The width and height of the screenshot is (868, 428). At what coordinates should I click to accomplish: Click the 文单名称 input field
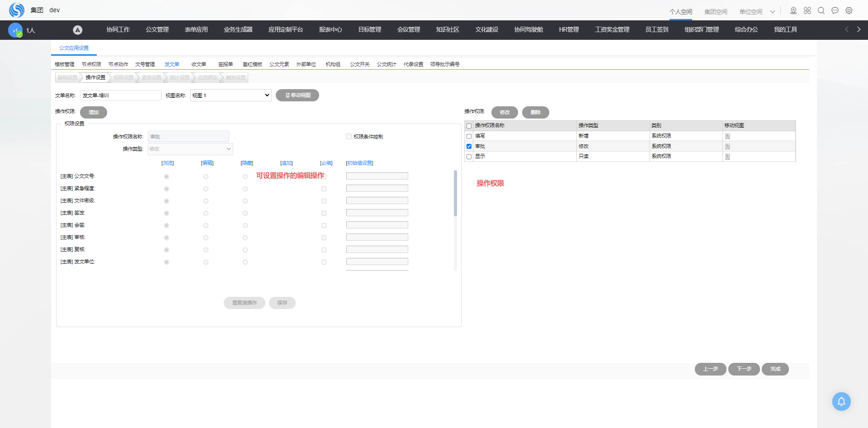120,95
